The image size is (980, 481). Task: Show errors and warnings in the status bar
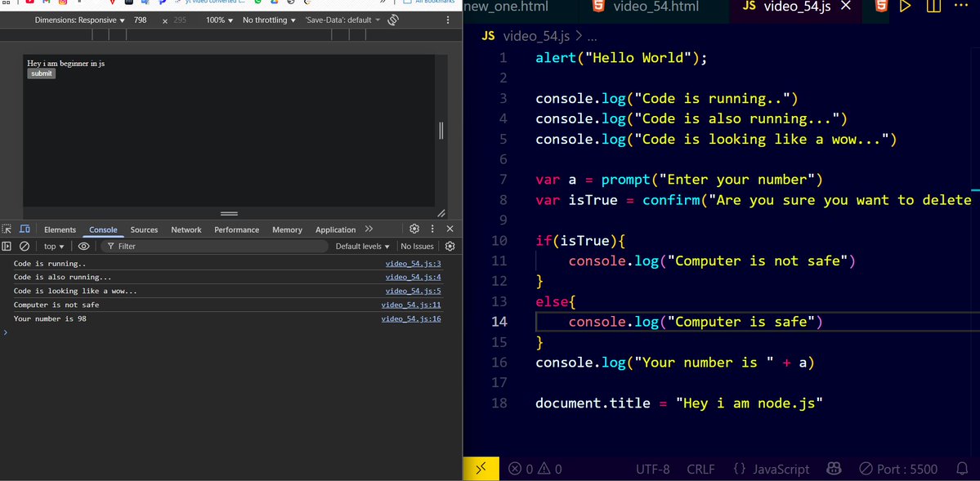(535, 469)
